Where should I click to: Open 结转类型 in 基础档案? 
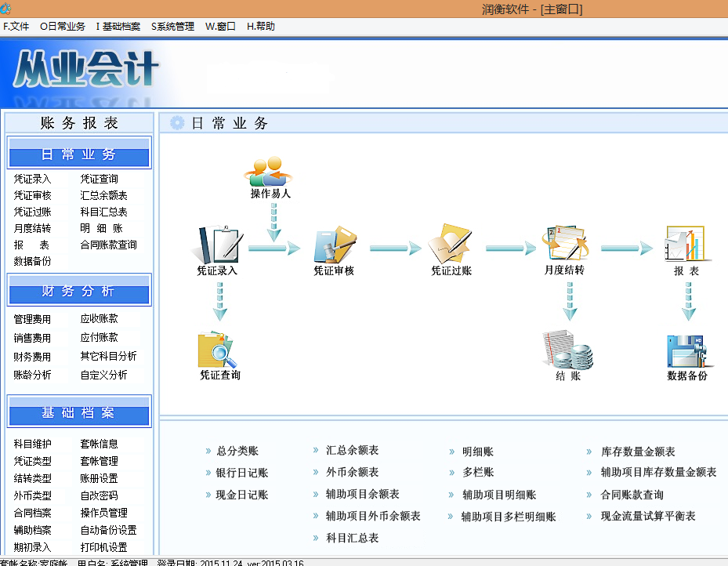32,478
